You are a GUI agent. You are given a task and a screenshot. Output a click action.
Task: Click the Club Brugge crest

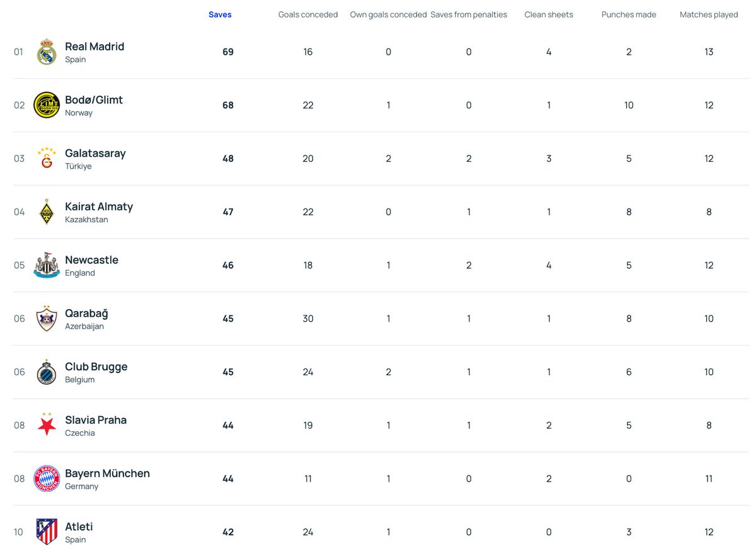(47, 372)
